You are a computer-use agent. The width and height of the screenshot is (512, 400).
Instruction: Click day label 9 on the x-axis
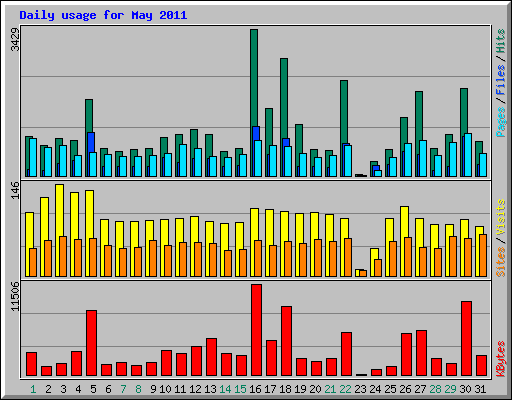click(153, 389)
